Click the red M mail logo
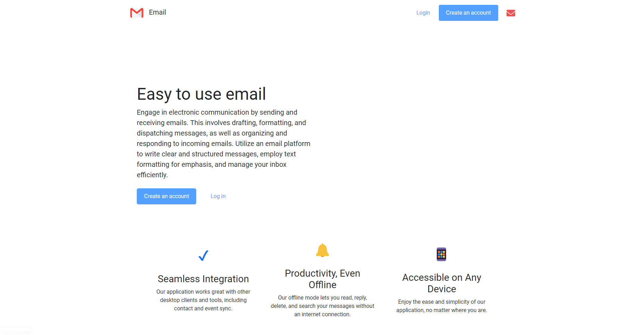This screenshot has width=644, height=335. (137, 13)
